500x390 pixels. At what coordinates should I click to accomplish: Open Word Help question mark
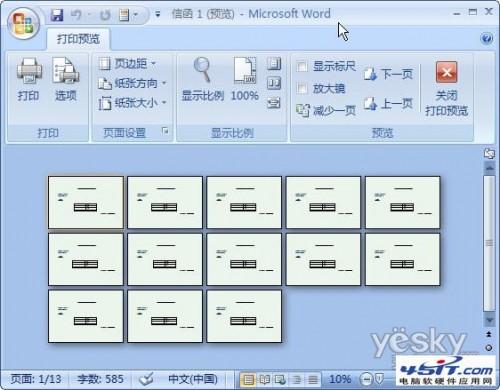(x=487, y=39)
